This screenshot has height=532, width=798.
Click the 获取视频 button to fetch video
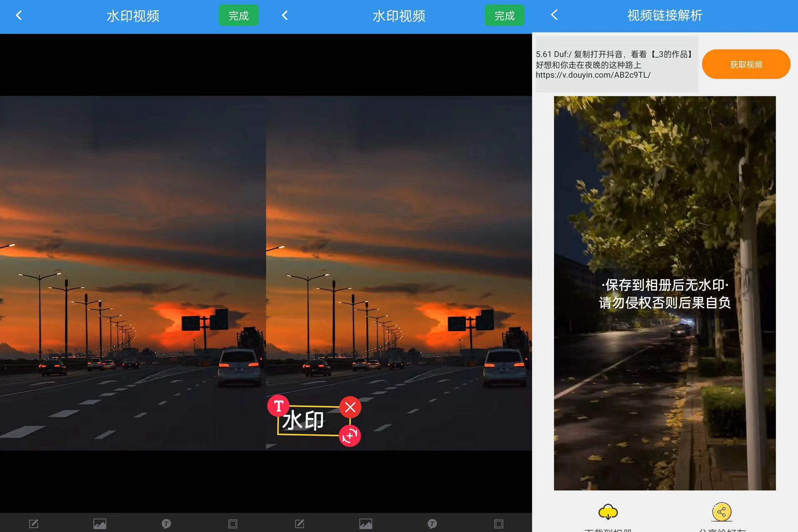pos(746,64)
